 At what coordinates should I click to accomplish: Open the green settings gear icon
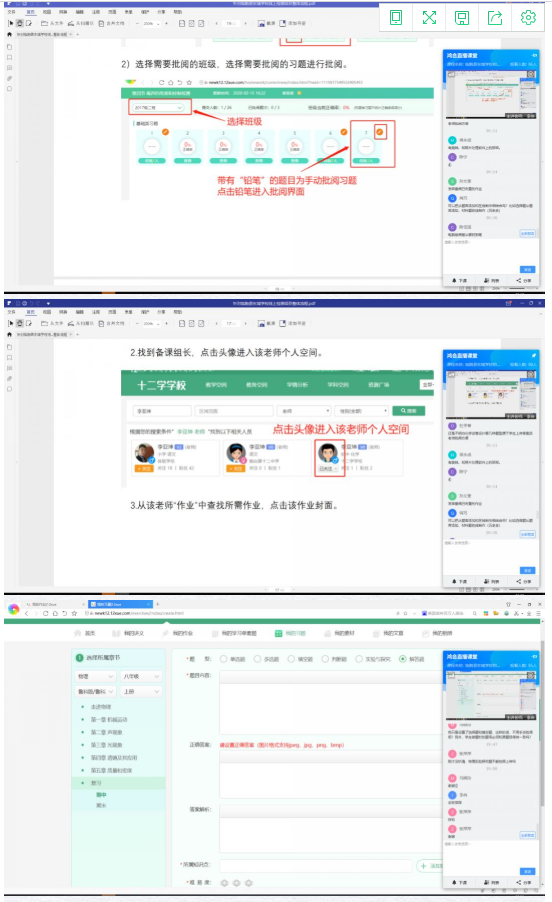(528, 17)
